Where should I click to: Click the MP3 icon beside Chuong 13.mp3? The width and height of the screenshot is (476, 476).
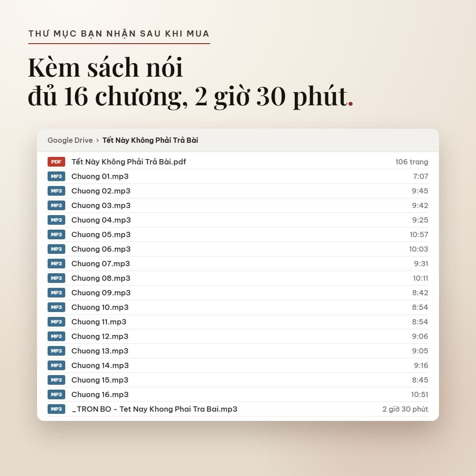coord(56,351)
